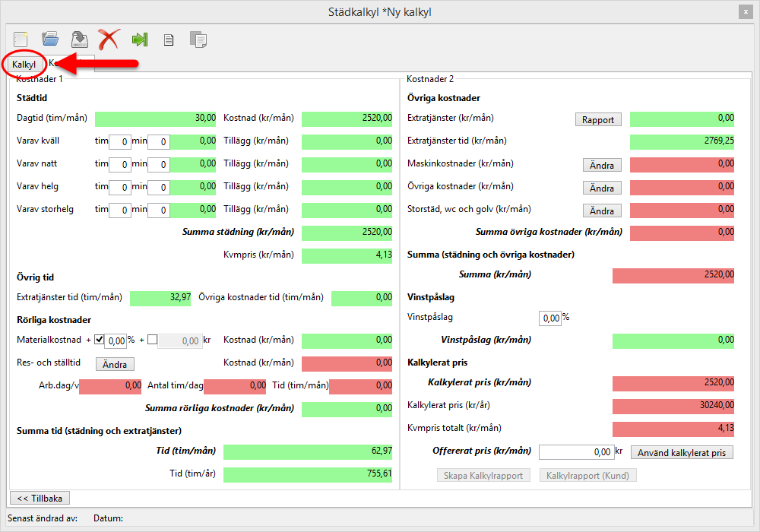The height and width of the screenshot is (532, 760).
Task: Open the single document report icon
Action: tap(169, 40)
